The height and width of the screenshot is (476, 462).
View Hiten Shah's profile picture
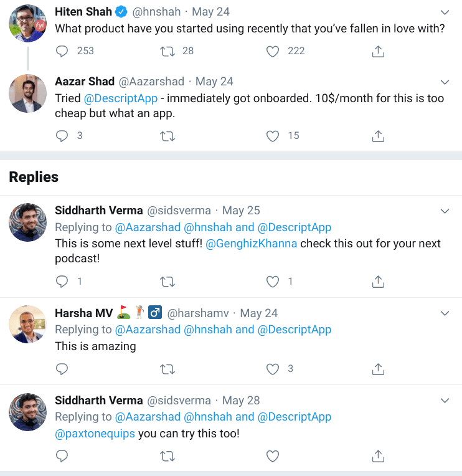27,23
